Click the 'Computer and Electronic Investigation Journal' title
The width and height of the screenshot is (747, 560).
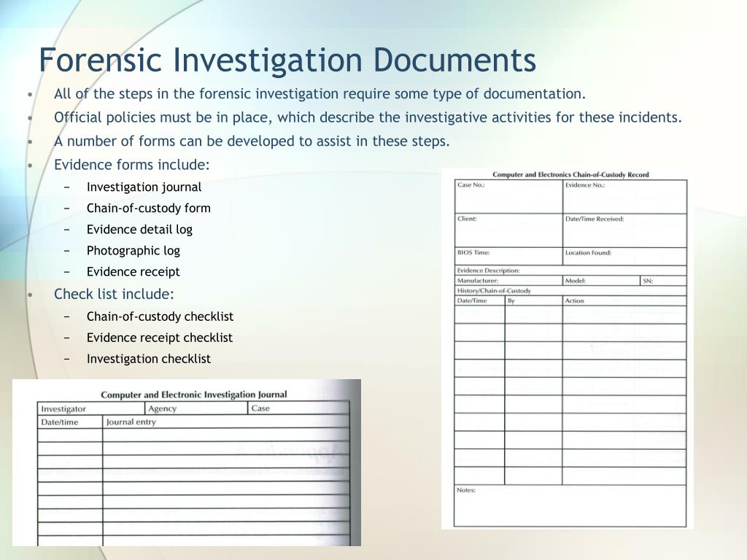pyautogui.click(x=194, y=394)
